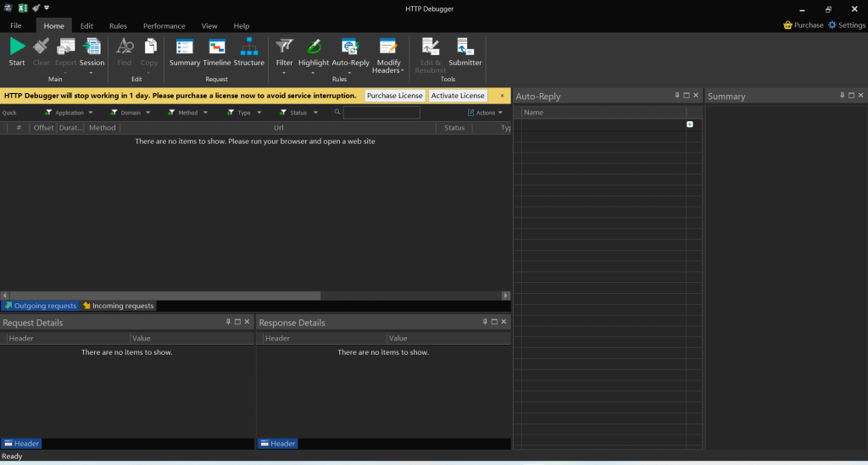Select Outgoing requests tab
Viewport: 868px width, 465px height.
[x=41, y=306]
